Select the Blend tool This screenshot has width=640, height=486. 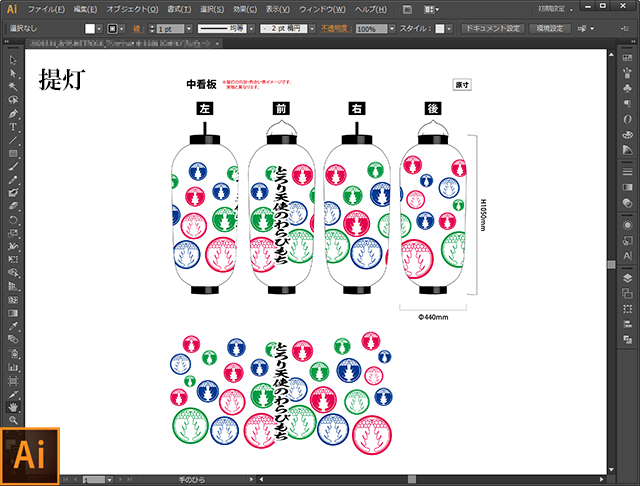[13, 340]
